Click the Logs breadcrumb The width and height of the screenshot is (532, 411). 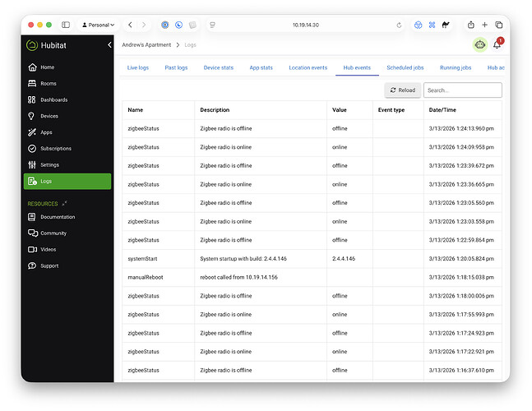click(x=190, y=44)
